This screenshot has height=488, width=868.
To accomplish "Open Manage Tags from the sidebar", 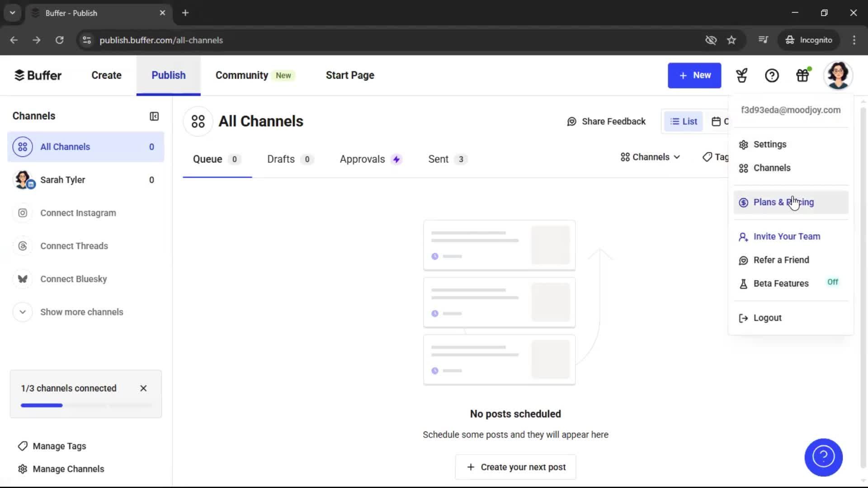I will click(59, 446).
